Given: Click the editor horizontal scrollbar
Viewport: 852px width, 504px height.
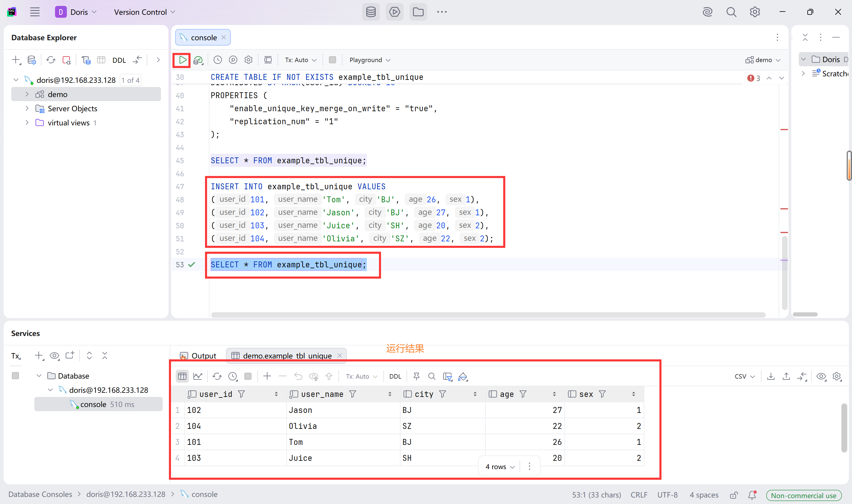Looking at the screenshot, I should point(488,315).
